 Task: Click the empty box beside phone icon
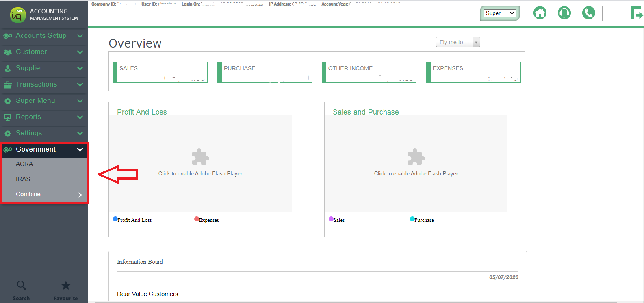point(613,13)
